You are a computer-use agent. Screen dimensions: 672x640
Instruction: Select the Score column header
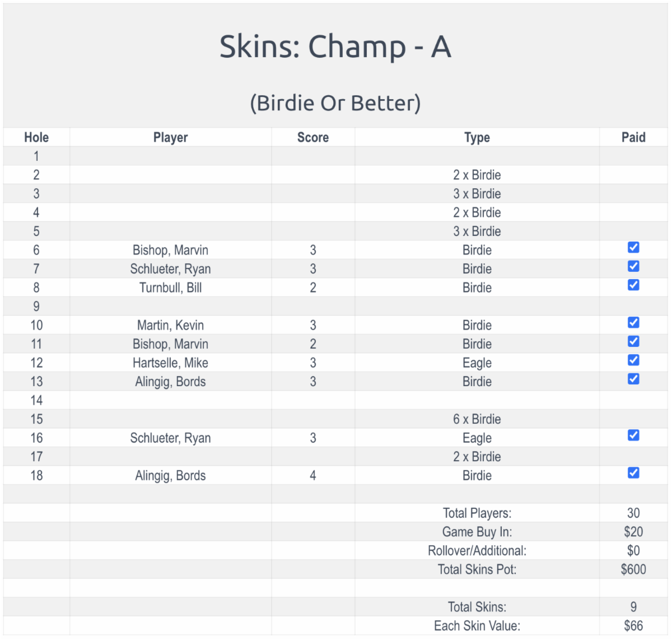click(312, 137)
